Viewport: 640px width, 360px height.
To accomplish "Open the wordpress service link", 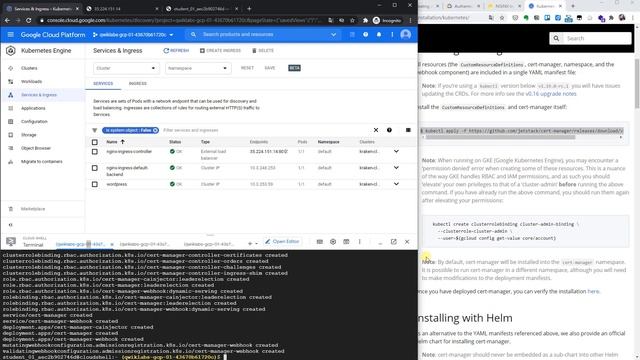I will tap(117, 184).
